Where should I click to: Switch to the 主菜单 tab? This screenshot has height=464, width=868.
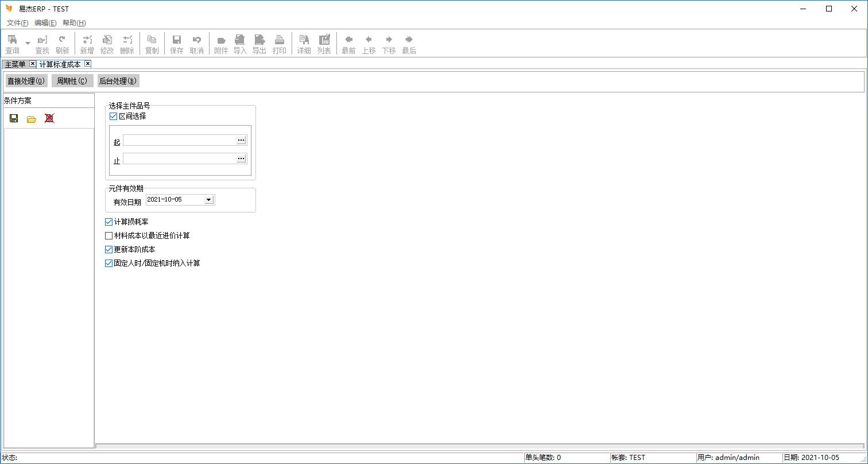(15, 64)
